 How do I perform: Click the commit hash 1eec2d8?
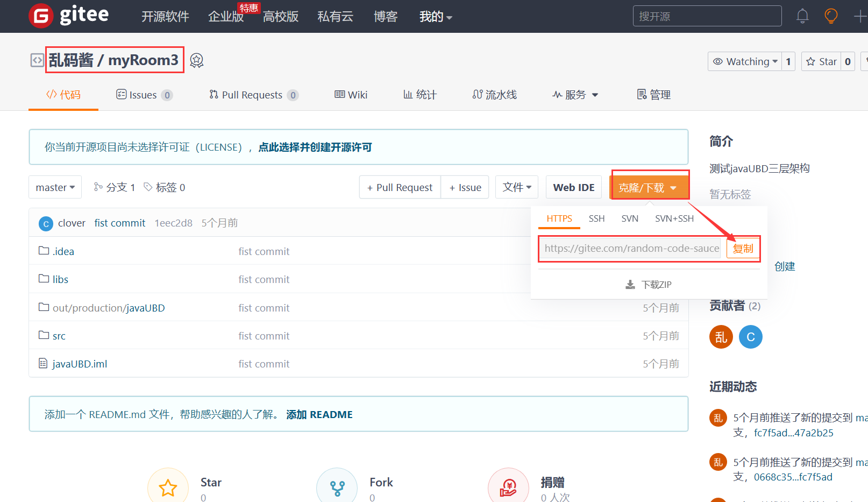(x=174, y=223)
